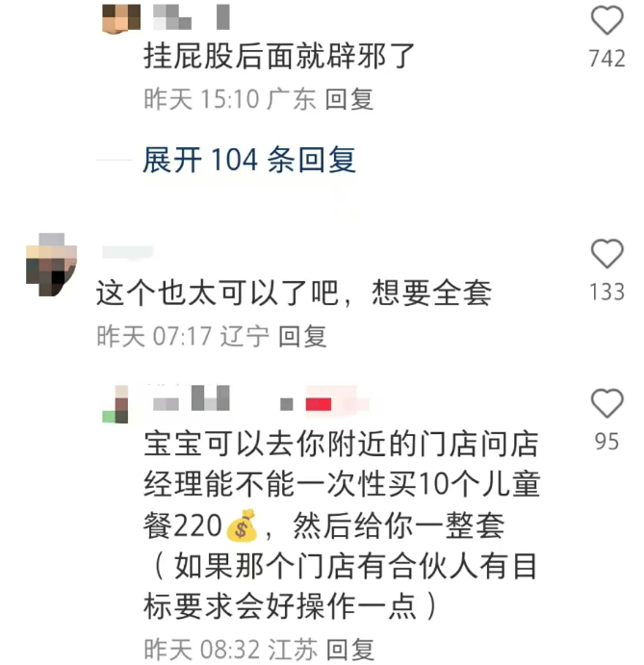Reply to the Guangdong 15:10 comment
644x665 pixels.
pos(349,99)
